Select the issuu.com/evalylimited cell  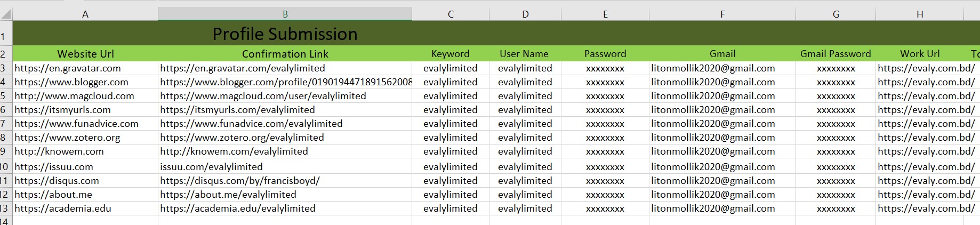pyautogui.click(x=211, y=167)
